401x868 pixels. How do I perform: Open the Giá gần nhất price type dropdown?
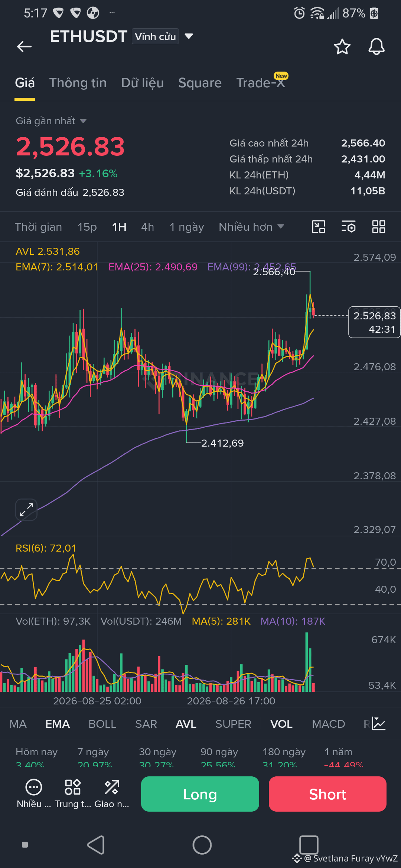(x=51, y=121)
